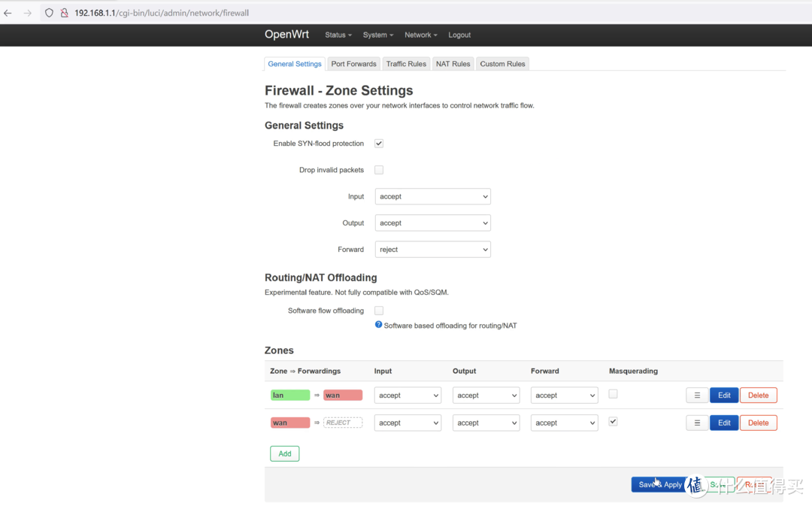Click the OpenWrt brand link
This screenshot has width=812, height=506.
tap(287, 35)
